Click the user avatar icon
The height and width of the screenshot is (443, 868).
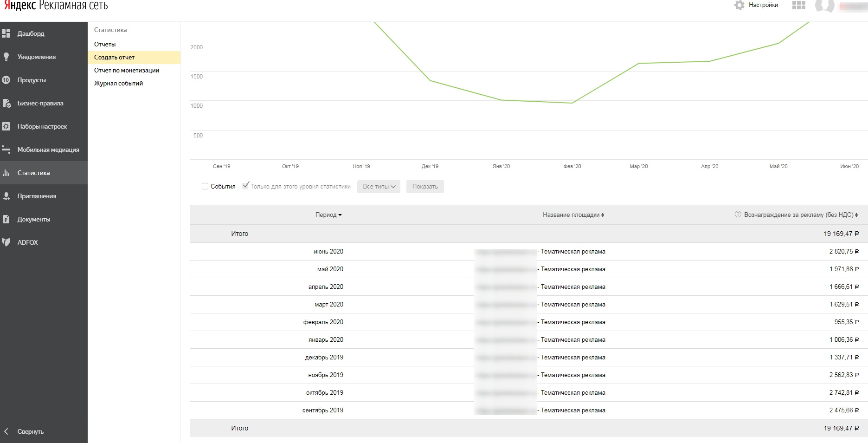(825, 6)
